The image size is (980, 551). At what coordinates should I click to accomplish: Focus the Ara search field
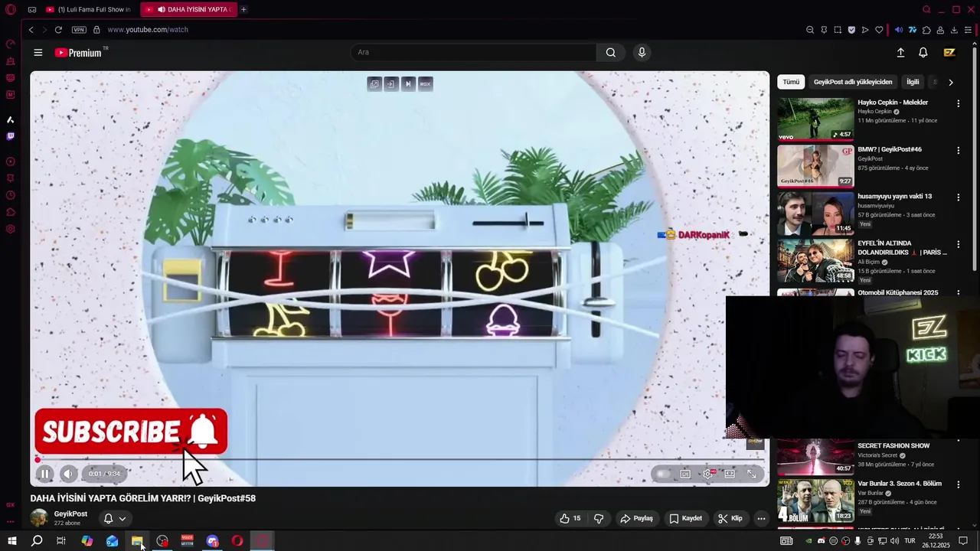click(473, 53)
